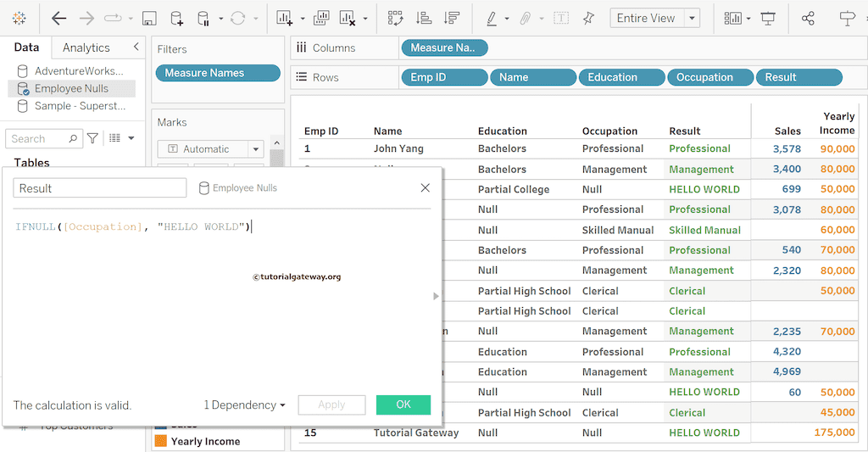Switch to the Data tab
868x452 pixels.
26,47
